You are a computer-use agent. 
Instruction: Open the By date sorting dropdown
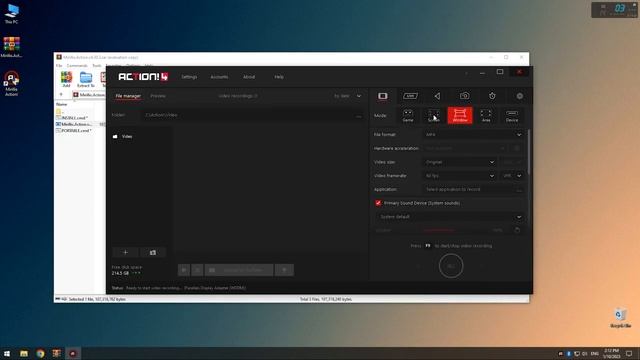(x=347, y=96)
